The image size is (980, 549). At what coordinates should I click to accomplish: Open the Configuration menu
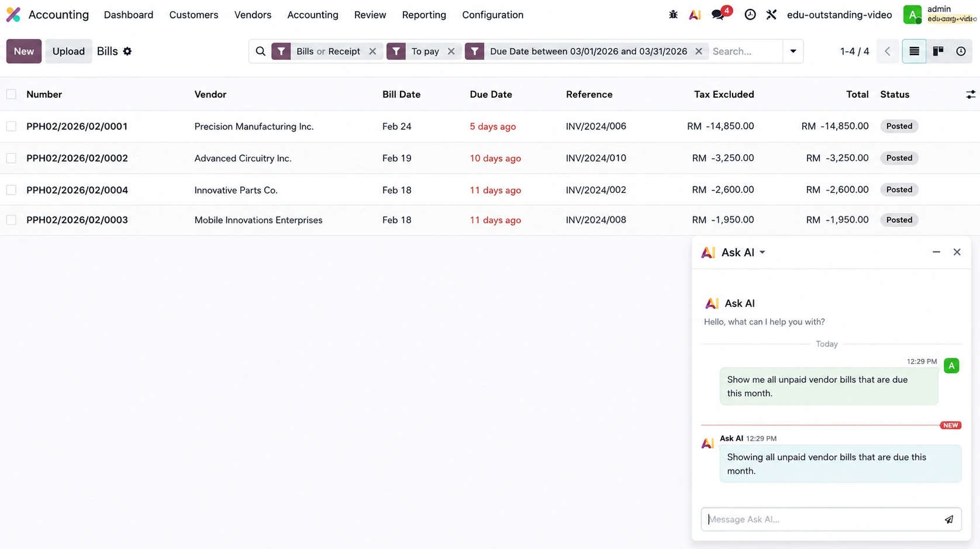[x=492, y=15]
